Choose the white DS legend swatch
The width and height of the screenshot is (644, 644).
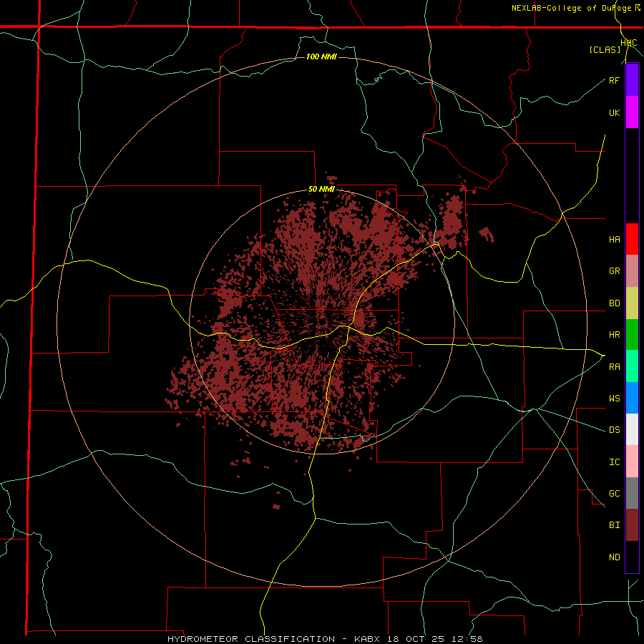click(632, 429)
